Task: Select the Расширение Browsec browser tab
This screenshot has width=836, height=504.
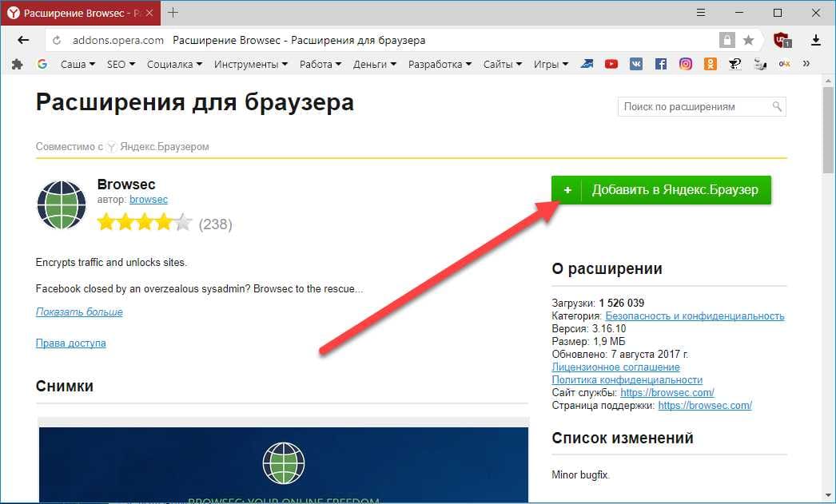Action: [80, 13]
